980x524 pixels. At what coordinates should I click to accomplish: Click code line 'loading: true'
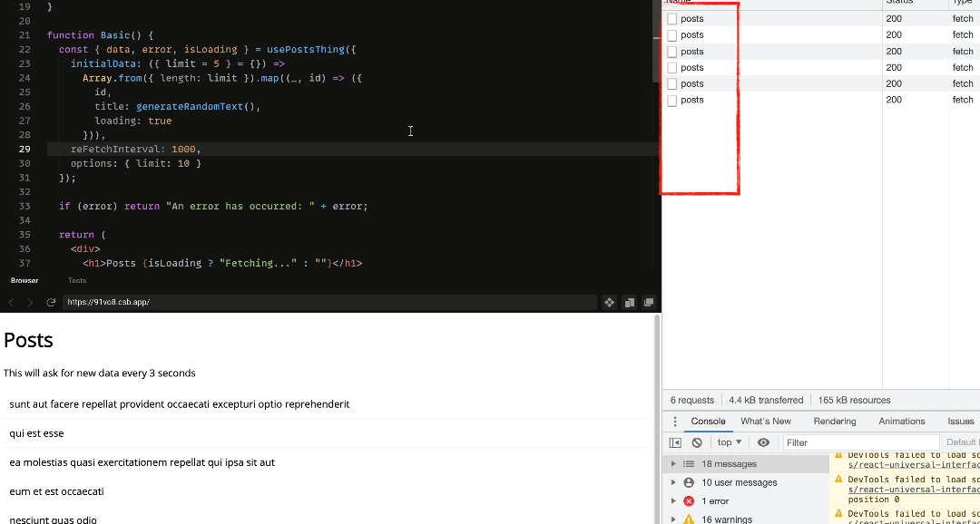132,121
